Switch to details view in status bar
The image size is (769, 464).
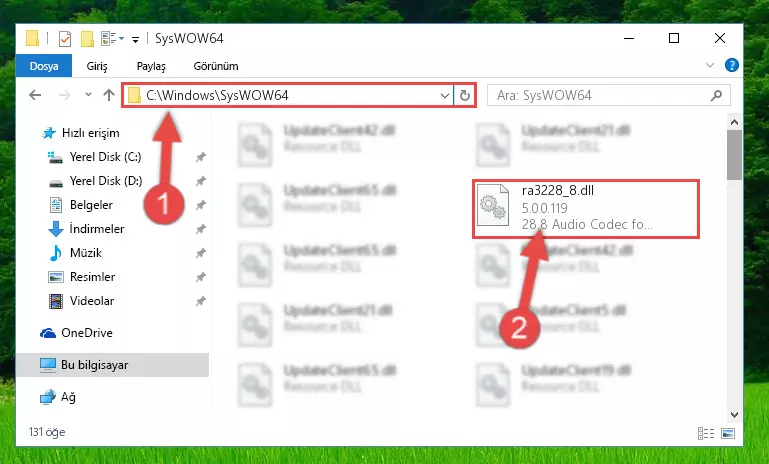(x=706, y=433)
